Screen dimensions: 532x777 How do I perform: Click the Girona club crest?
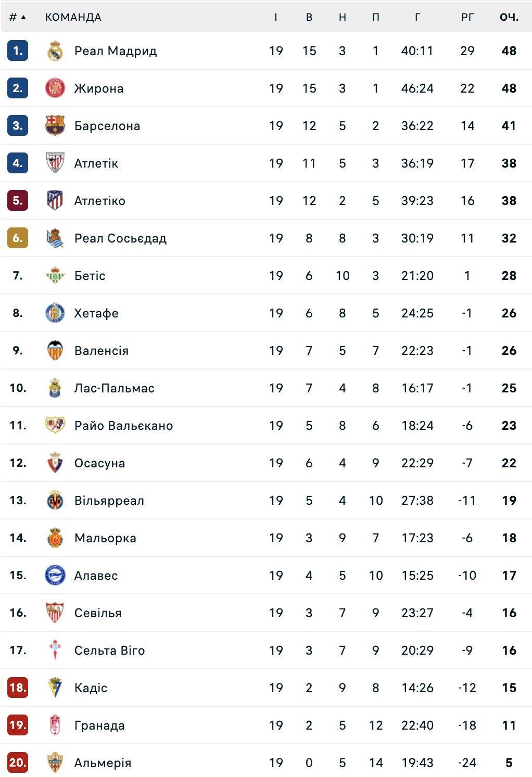[55, 88]
